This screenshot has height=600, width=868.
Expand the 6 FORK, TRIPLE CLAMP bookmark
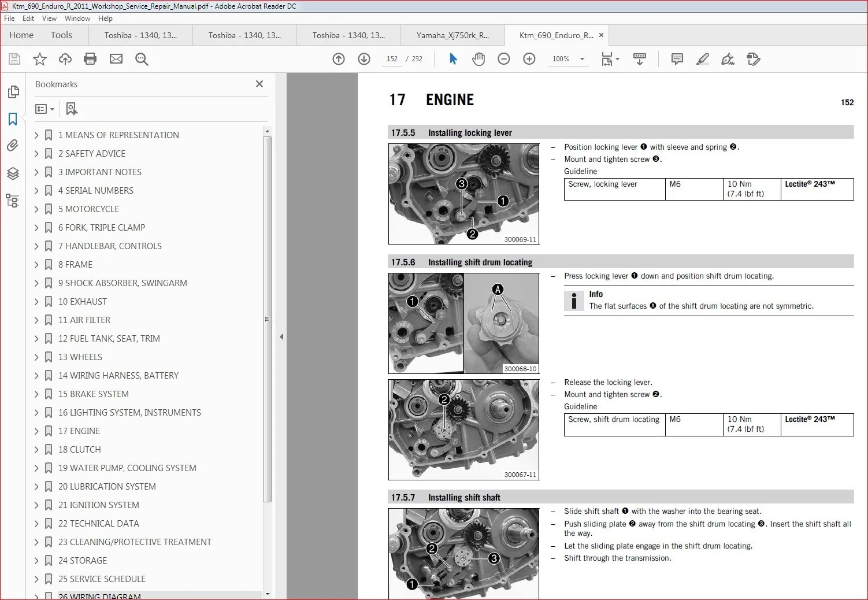click(x=36, y=228)
